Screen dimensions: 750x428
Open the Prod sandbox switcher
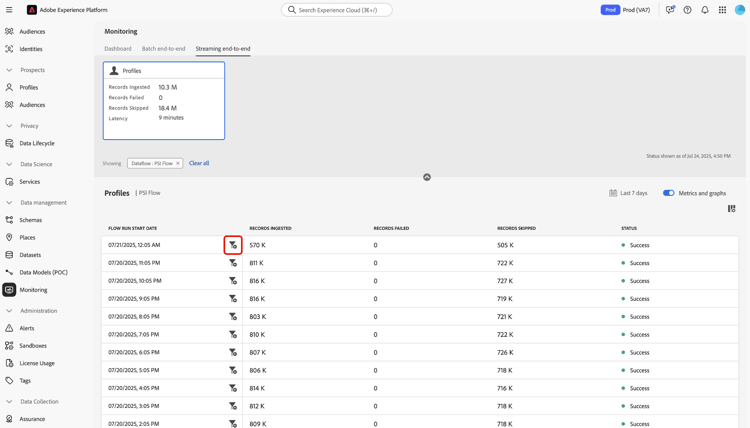tap(627, 10)
